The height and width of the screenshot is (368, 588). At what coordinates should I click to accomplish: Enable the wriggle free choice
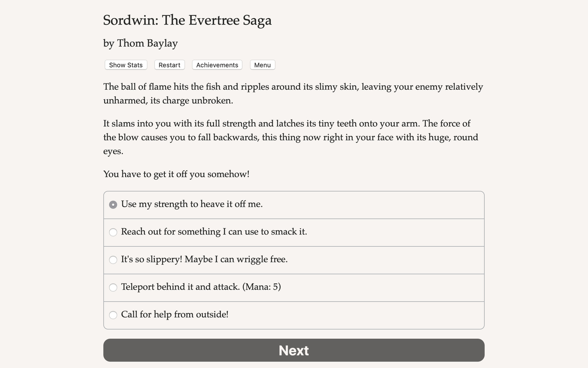pos(113,260)
